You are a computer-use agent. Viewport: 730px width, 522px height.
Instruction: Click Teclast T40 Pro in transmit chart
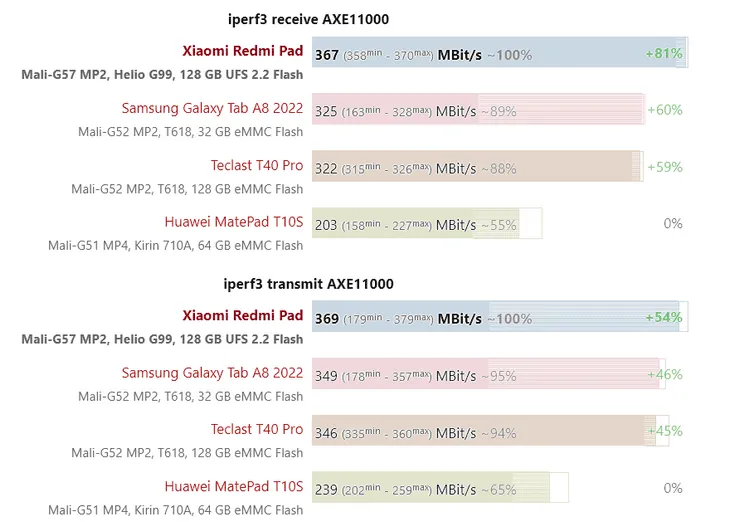(x=256, y=430)
